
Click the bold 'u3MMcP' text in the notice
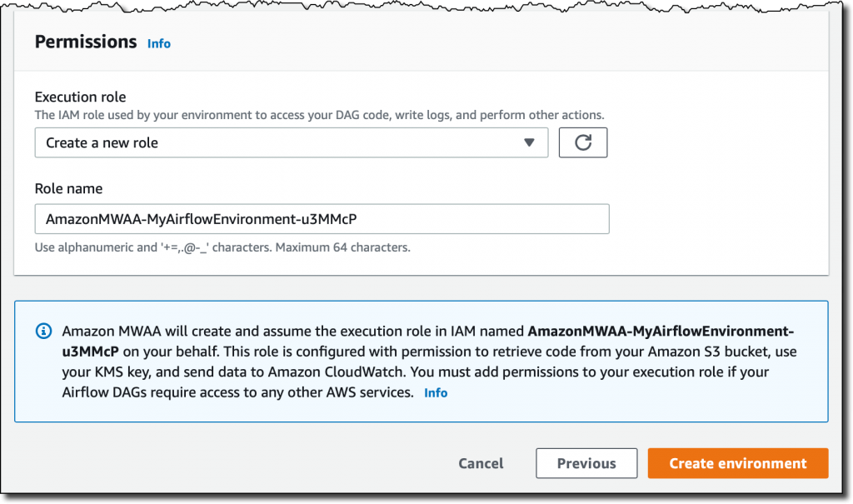coord(90,352)
